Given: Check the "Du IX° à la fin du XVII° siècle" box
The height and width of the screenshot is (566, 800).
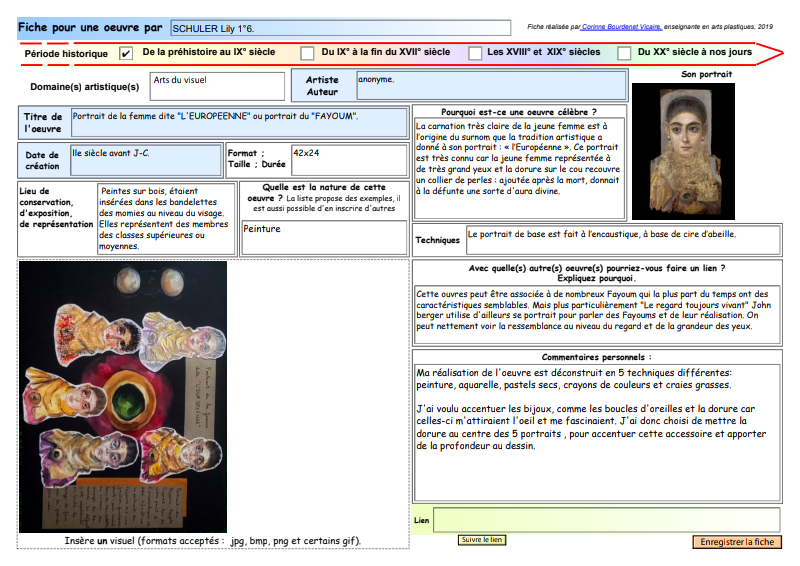Looking at the screenshot, I should click(304, 53).
